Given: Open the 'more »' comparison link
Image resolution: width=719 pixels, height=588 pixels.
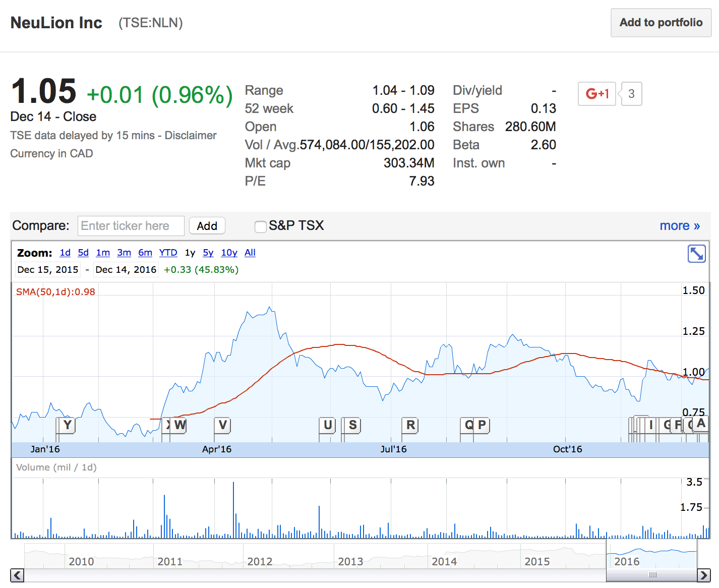Looking at the screenshot, I should 680,225.
